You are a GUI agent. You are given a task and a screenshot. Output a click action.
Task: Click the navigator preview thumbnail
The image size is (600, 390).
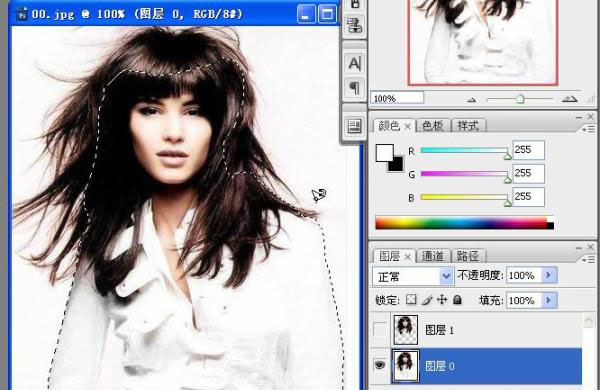click(483, 42)
